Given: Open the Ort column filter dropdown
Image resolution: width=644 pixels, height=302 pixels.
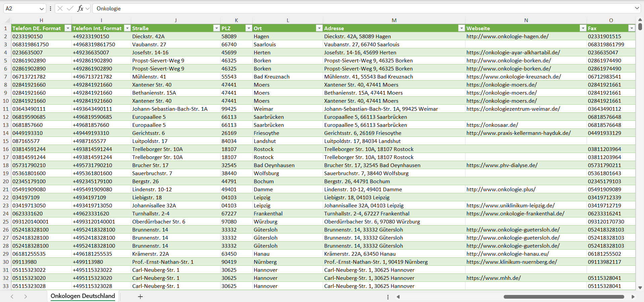Looking at the screenshot, I should (319, 28).
